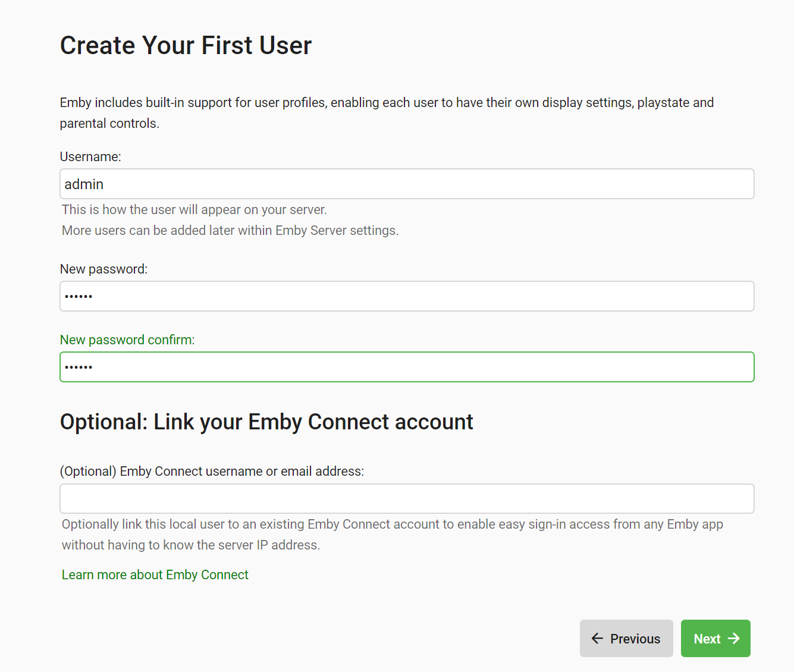794x672 pixels.
Task: Focus the Emby Connect username or email field
Action: coord(407,499)
